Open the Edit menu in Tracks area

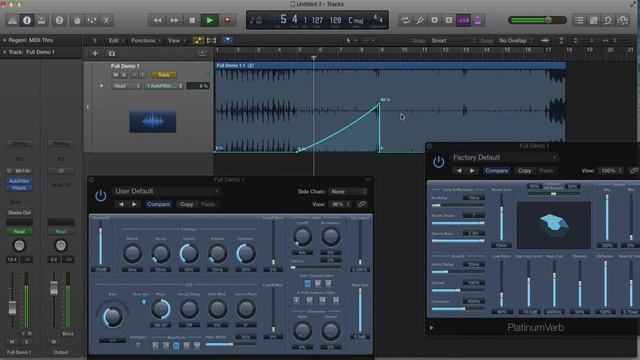pyautogui.click(x=116, y=40)
